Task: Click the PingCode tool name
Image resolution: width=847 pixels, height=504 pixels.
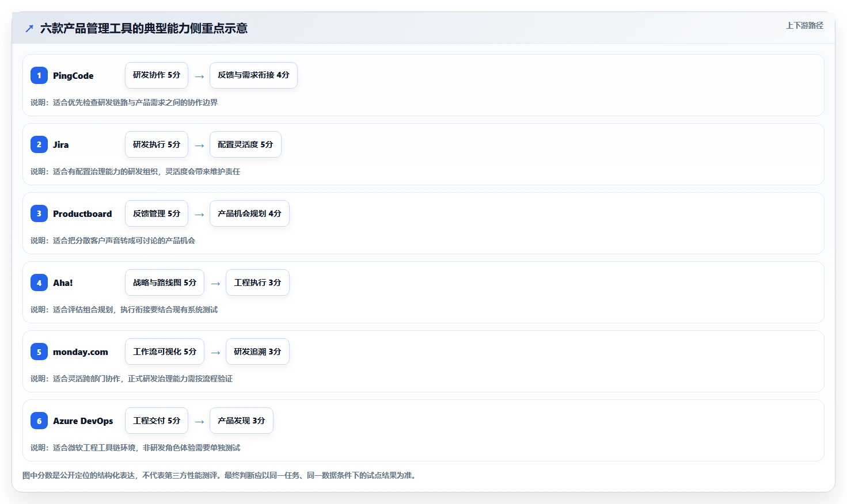Action: click(73, 75)
